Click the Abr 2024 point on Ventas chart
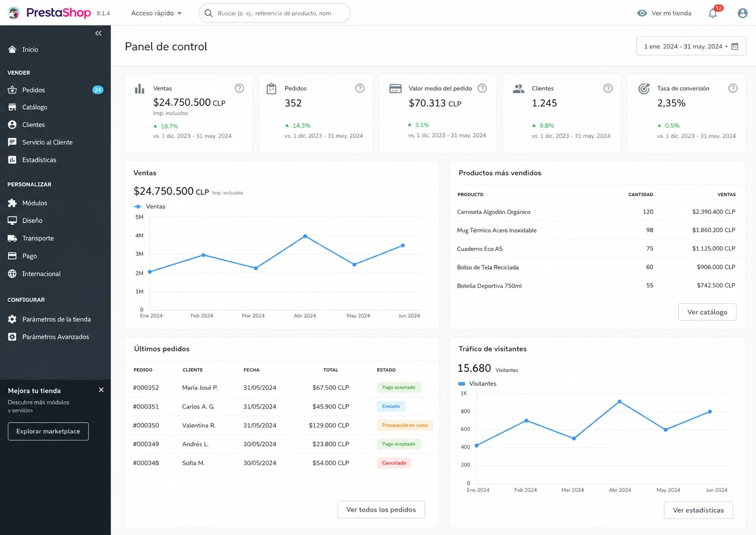 click(x=305, y=236)
